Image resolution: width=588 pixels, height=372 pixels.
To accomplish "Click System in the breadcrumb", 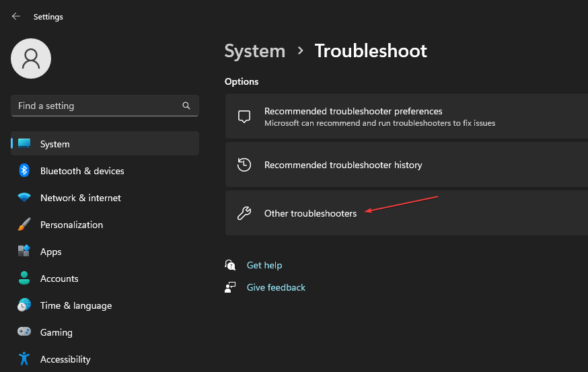I will coord(254,51).
